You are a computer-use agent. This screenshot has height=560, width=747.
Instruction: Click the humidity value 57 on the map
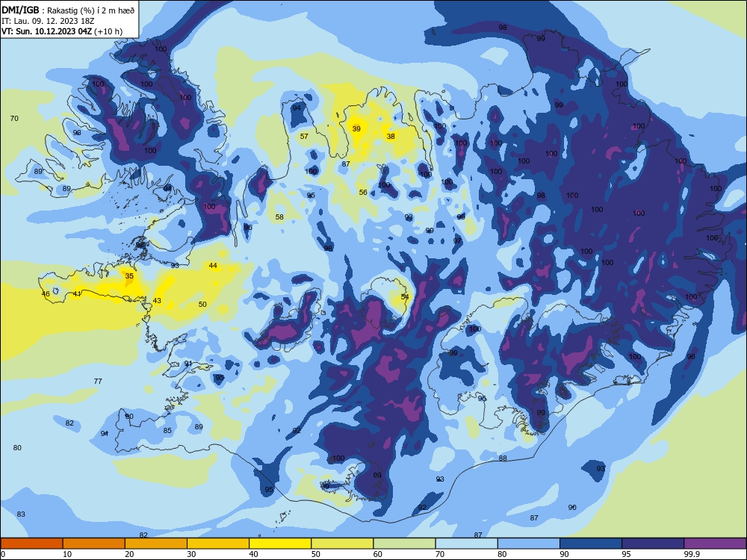304,136
